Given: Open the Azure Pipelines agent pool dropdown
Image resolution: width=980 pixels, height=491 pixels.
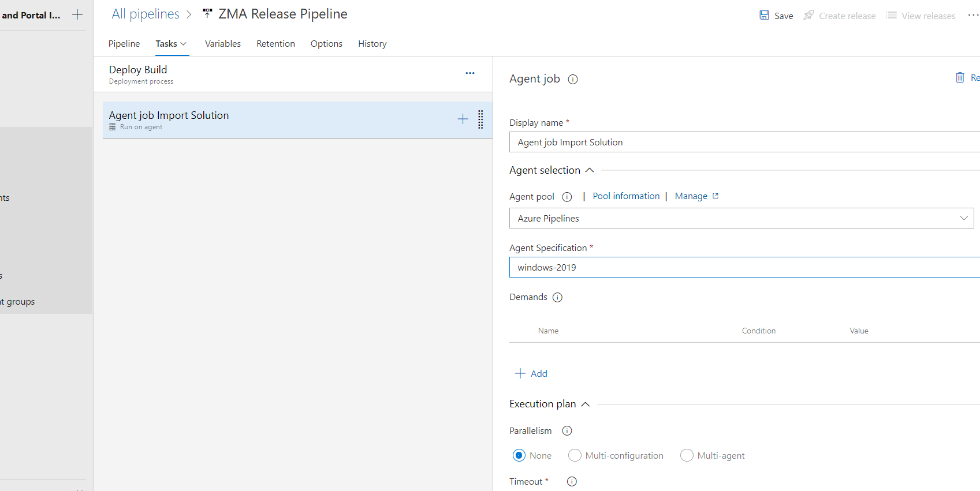Looking at the screenshot, I should (741, 219).
